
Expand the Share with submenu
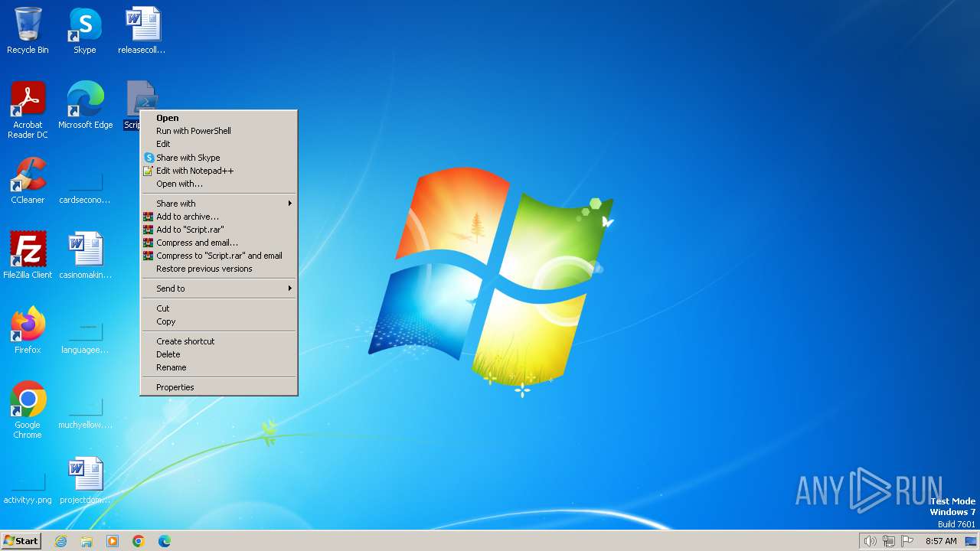[x=219, y=204]
